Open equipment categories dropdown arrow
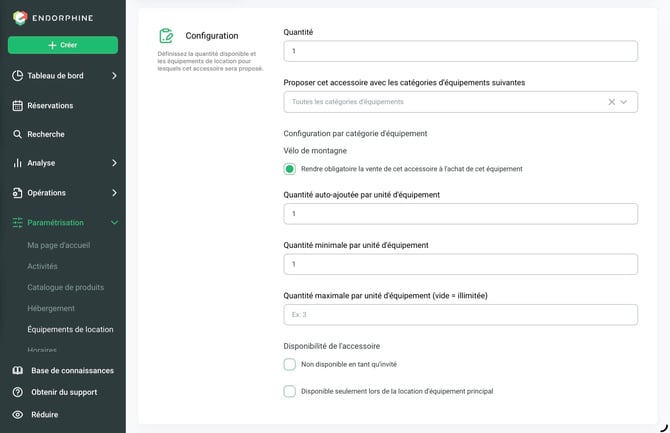The image size is (670, 433). (x=623, y=102)
